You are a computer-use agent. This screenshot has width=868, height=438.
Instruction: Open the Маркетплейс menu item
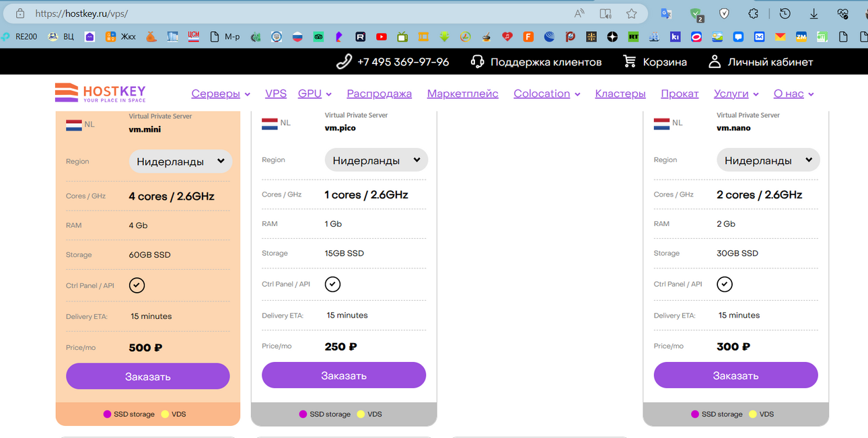coord(463,94)
